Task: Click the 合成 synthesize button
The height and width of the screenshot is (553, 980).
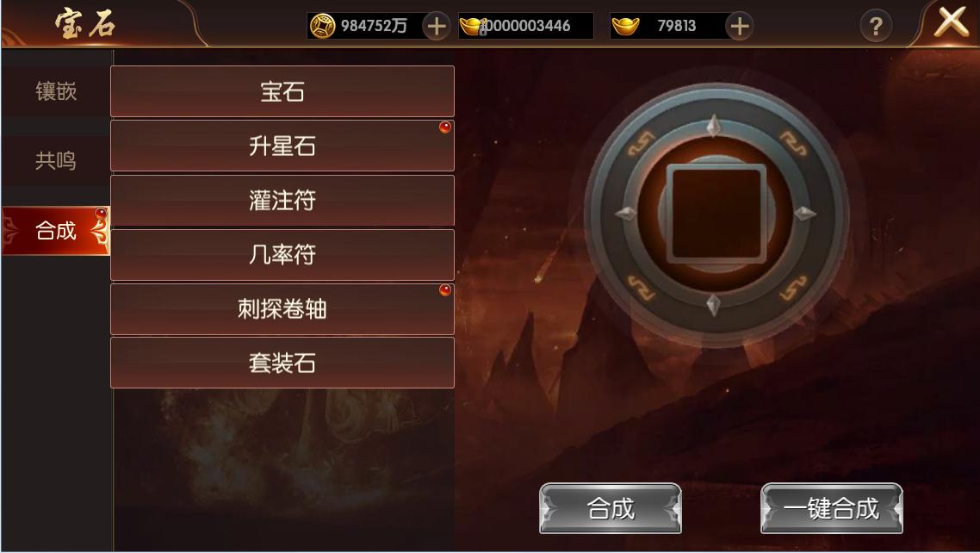Action: (x=611, y=508)
